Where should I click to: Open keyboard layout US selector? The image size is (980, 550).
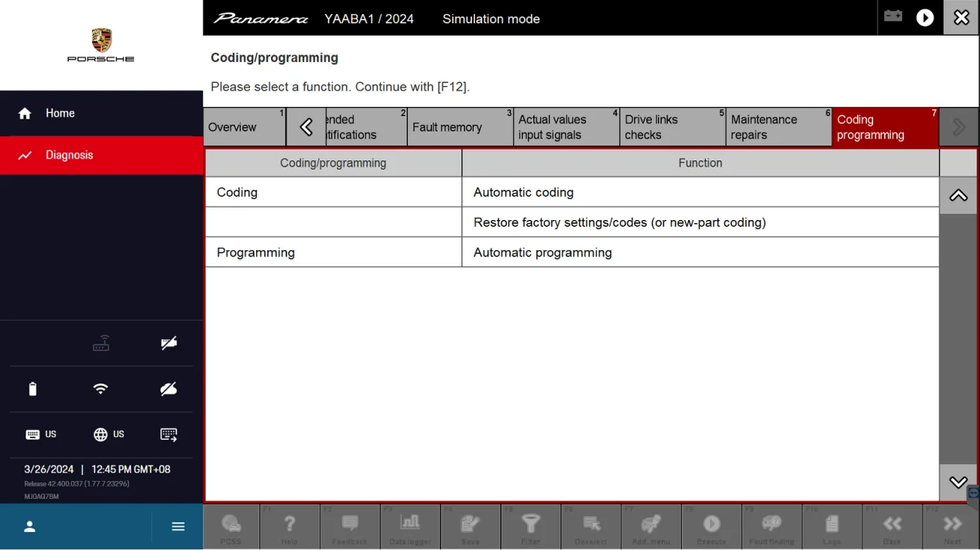[41, 435]
